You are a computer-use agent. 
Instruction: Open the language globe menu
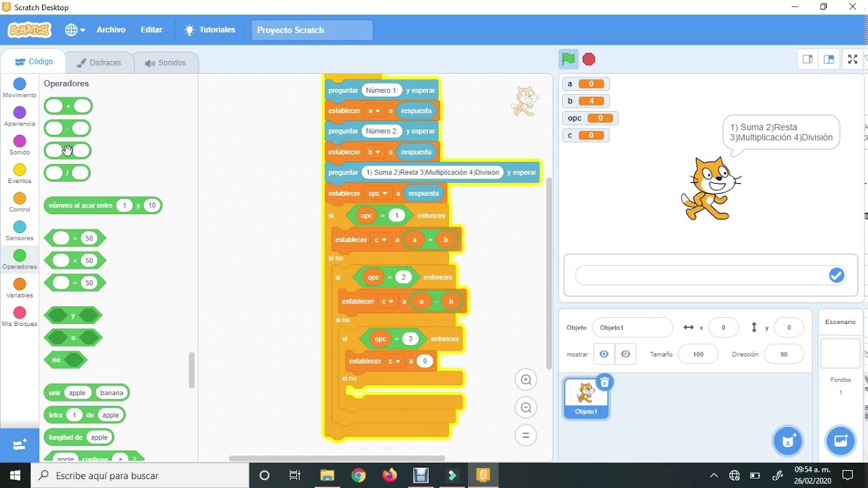[x=75, y=30]
